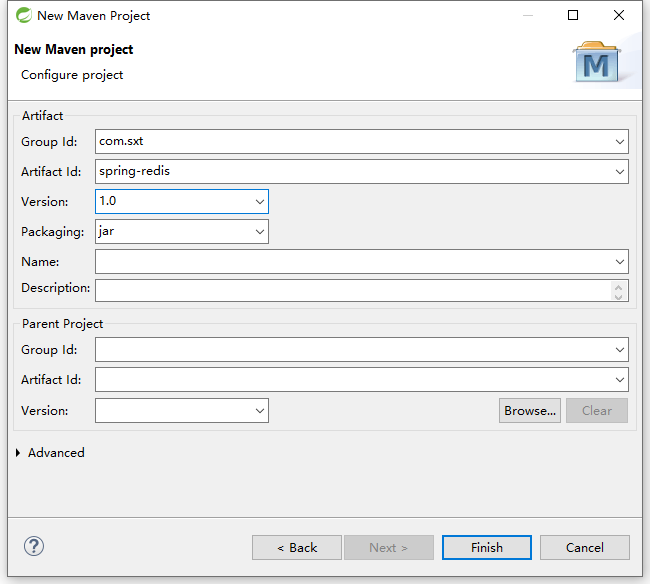Maximize the New Maven Project window

click(x=573, y=15)
